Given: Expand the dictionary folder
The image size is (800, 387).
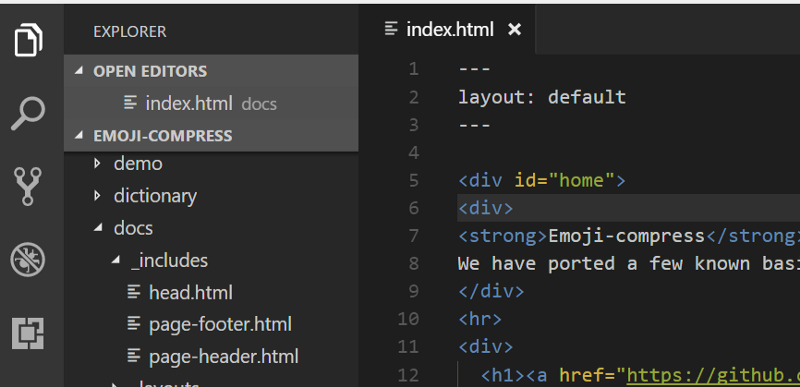Looking at the screenshot, I should click(97, 196).
